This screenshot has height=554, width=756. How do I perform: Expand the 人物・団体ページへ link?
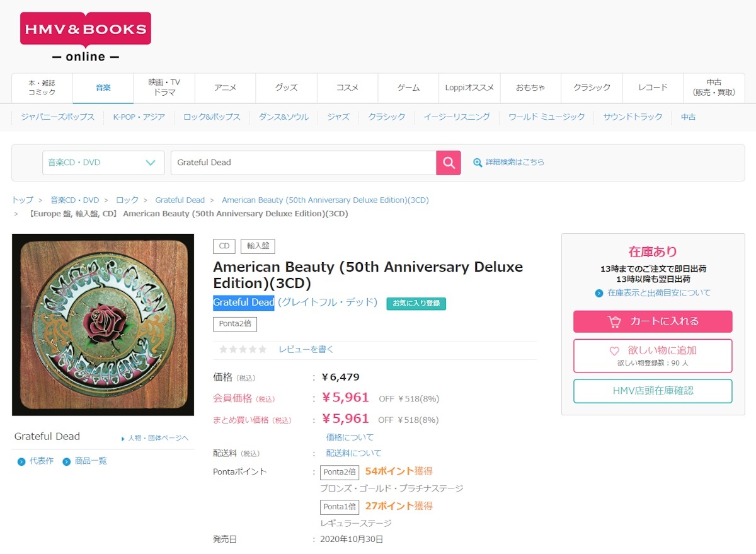tap(154, 438)
